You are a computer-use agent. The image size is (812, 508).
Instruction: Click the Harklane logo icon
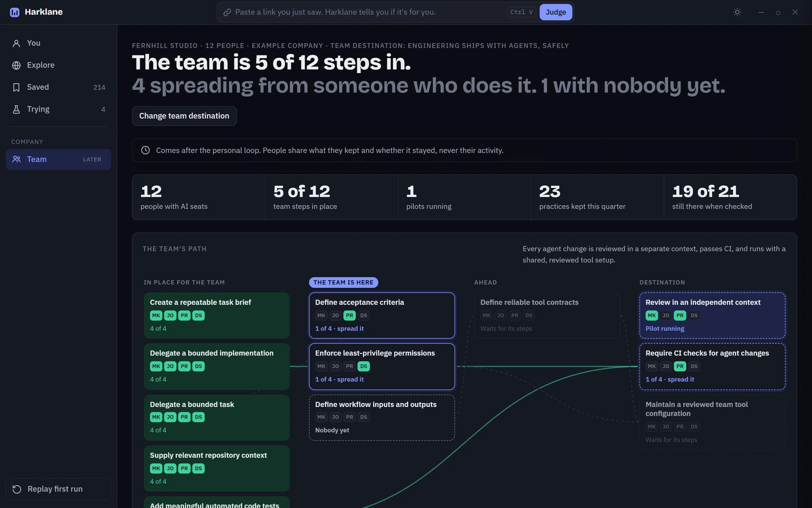tap(14, 12)
